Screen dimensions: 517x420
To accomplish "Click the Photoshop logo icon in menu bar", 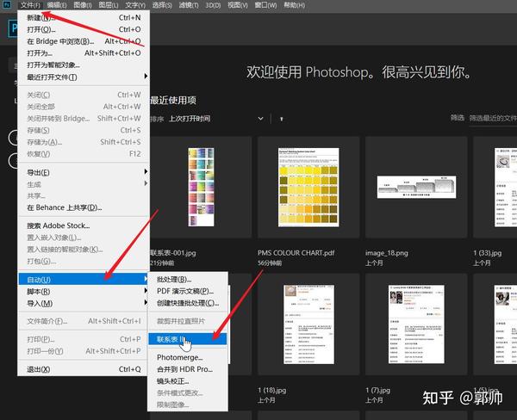I will (x=6, y=5).
